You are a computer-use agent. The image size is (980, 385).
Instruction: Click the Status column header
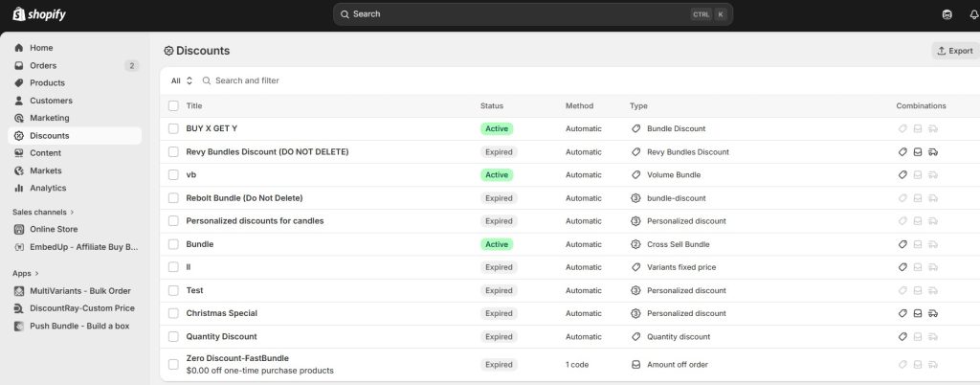coord(492,105)
